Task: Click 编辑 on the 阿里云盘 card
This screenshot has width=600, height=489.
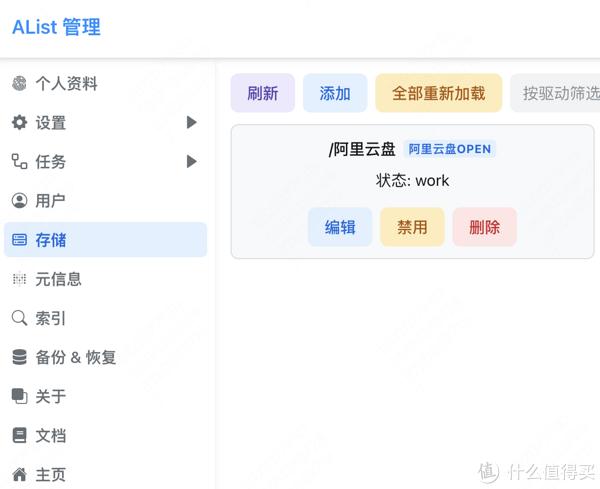Action: (x=340, y=227)
